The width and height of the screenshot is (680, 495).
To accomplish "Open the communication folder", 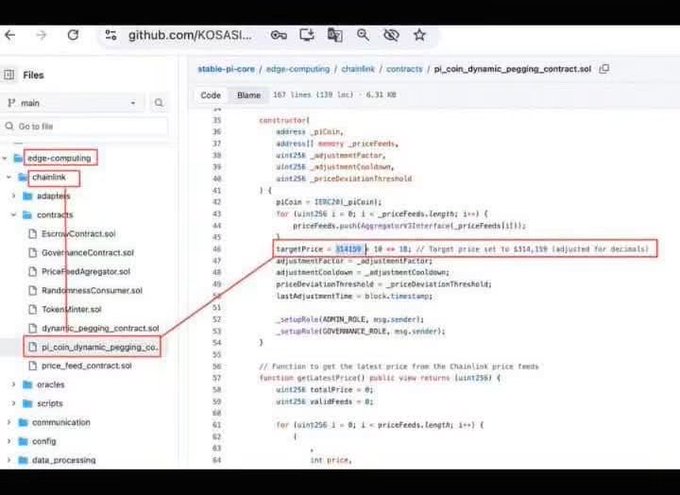I will coord(61,422).
